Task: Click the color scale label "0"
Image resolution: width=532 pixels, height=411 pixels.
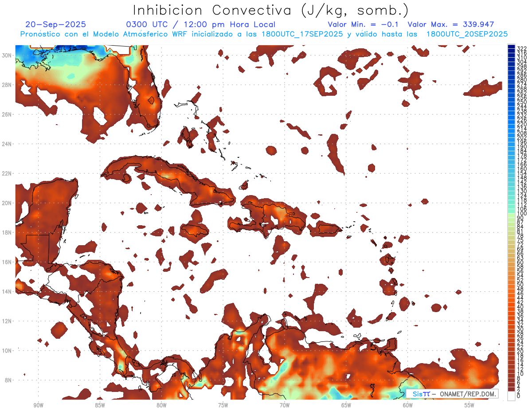Action: tap(519, 396)
